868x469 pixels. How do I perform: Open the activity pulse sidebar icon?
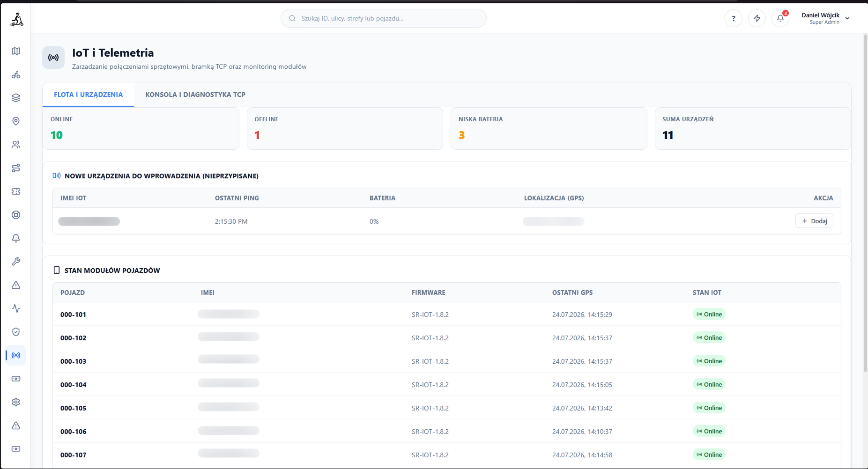(16, 308)
